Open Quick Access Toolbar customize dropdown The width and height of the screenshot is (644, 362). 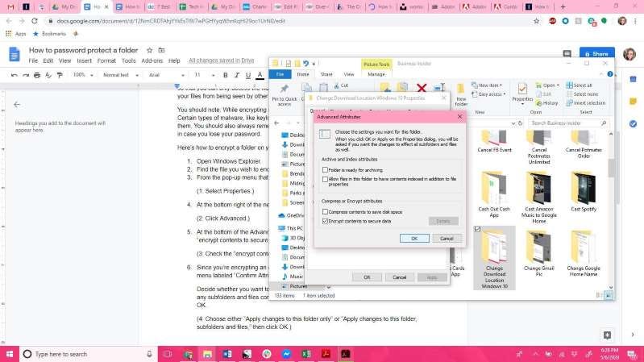[x=314, y=64]
